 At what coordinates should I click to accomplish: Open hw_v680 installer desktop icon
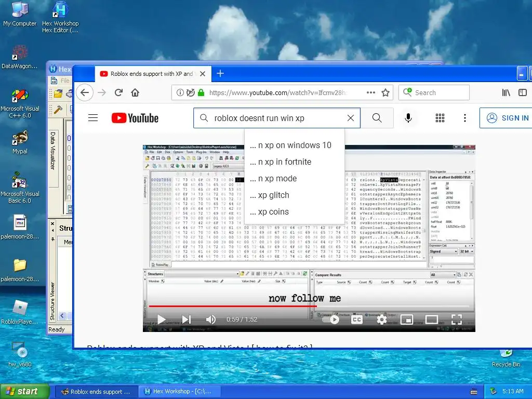pos(20,354)
